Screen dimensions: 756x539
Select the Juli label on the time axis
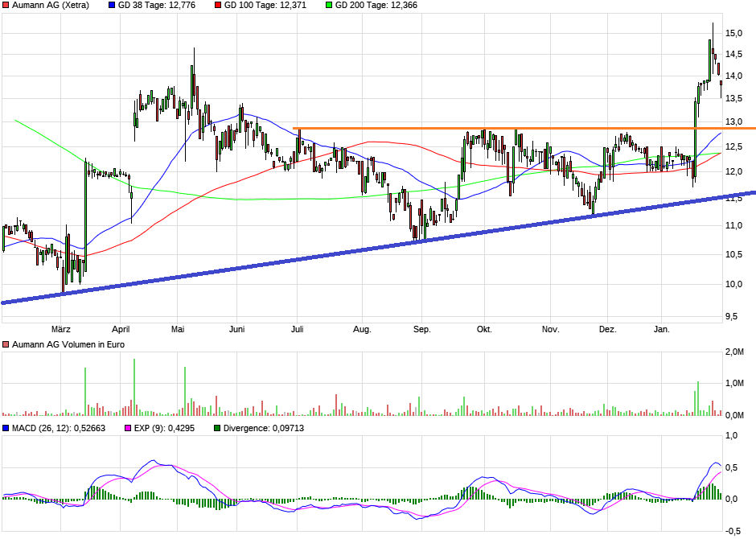pos(298,329)
